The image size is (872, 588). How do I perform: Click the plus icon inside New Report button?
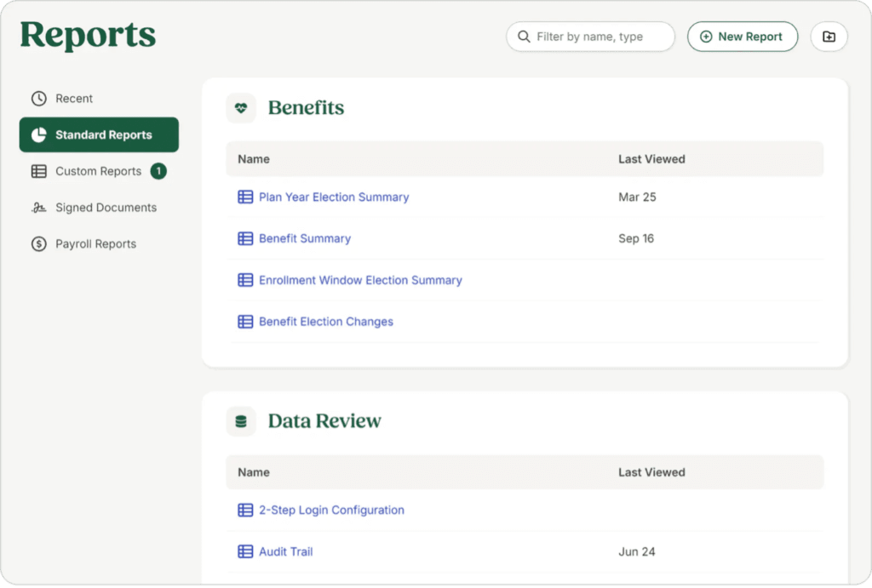point(706,37)
